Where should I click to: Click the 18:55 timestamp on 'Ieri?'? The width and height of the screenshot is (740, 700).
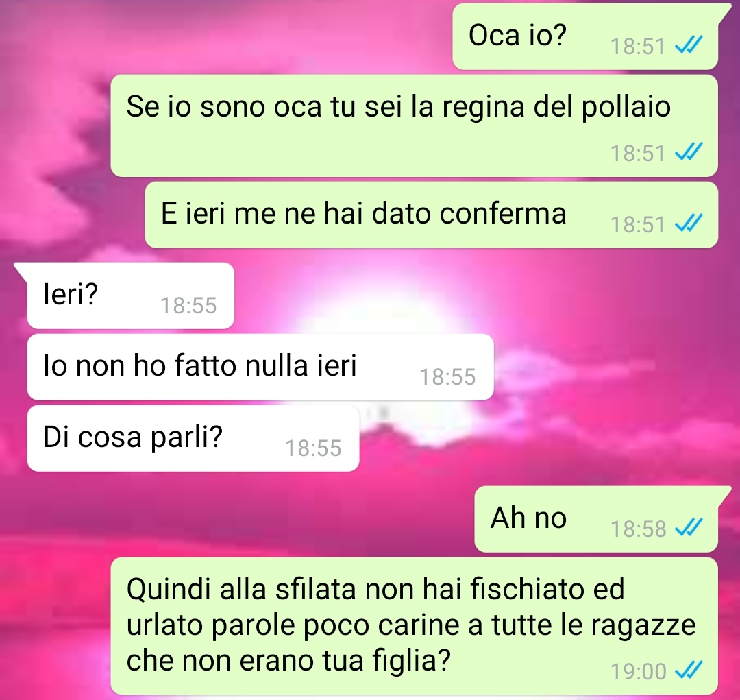click(188, 305)
